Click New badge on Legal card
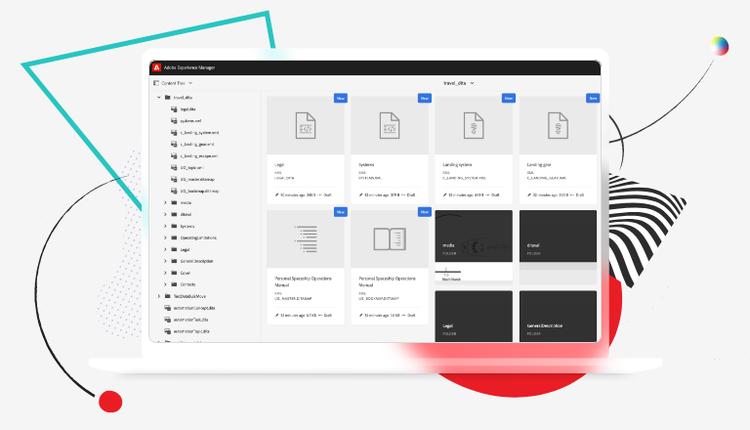 tap(339, 98)
